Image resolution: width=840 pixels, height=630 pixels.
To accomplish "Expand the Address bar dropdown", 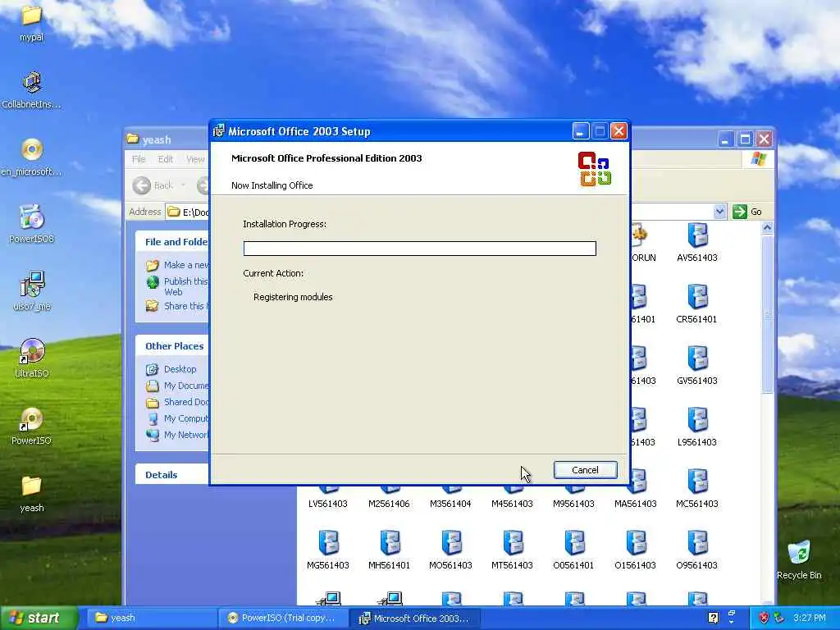I will [x=719, y=212].
